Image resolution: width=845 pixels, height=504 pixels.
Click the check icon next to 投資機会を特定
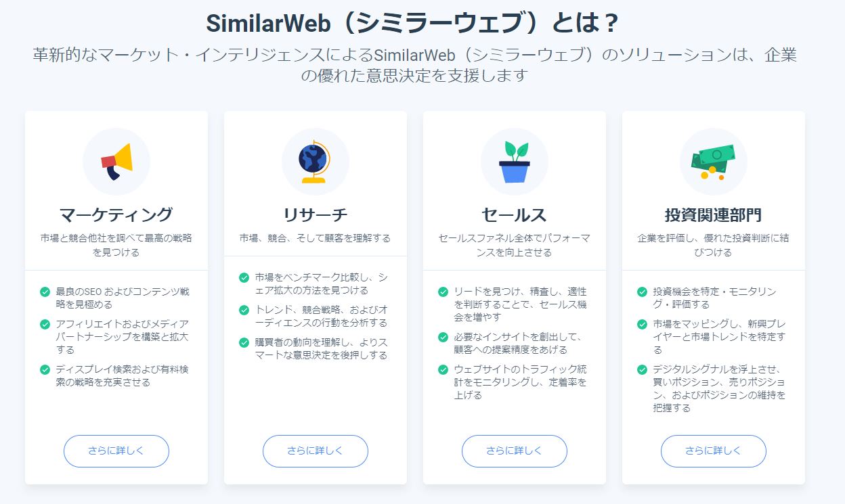click(x=642, y=292)
